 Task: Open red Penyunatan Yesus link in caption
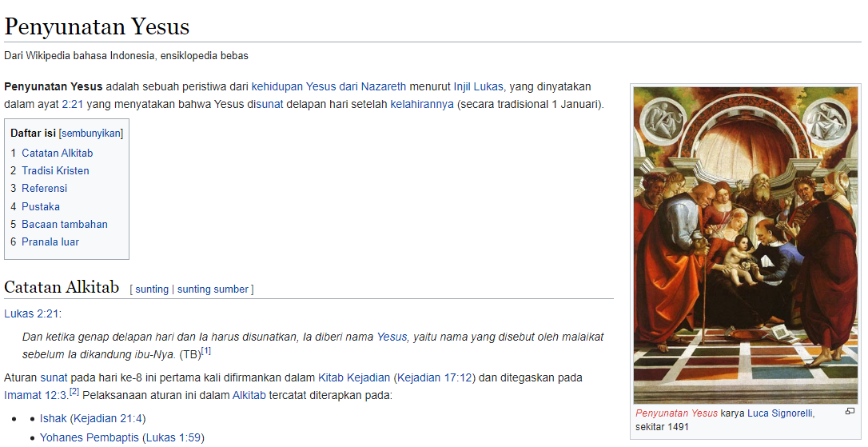(x=676, y=413)
